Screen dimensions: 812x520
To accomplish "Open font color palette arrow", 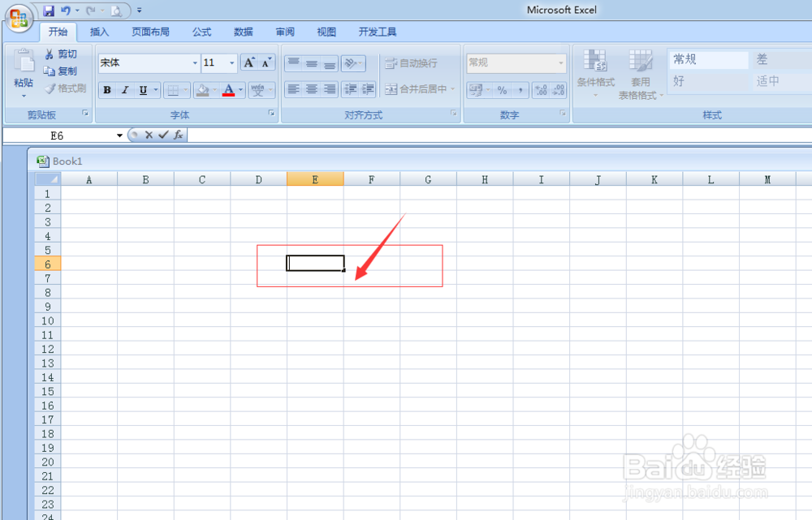I will 241,90.
